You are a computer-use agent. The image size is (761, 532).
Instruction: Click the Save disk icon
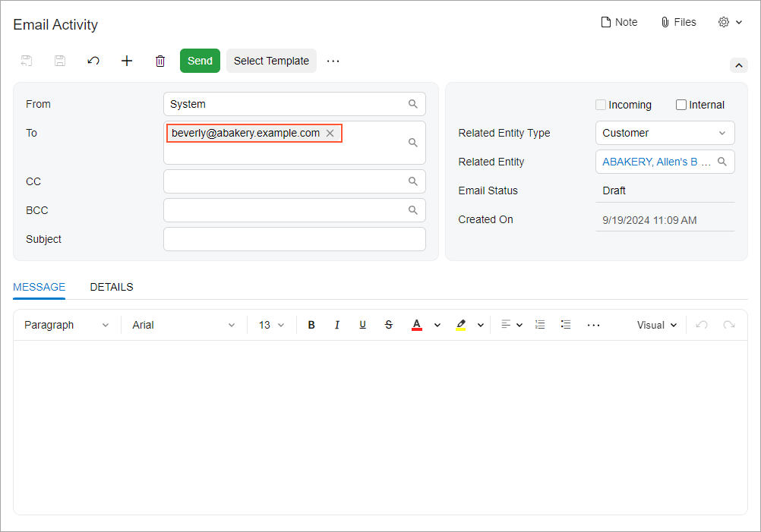pyautogui.click(x=60, y=61)
